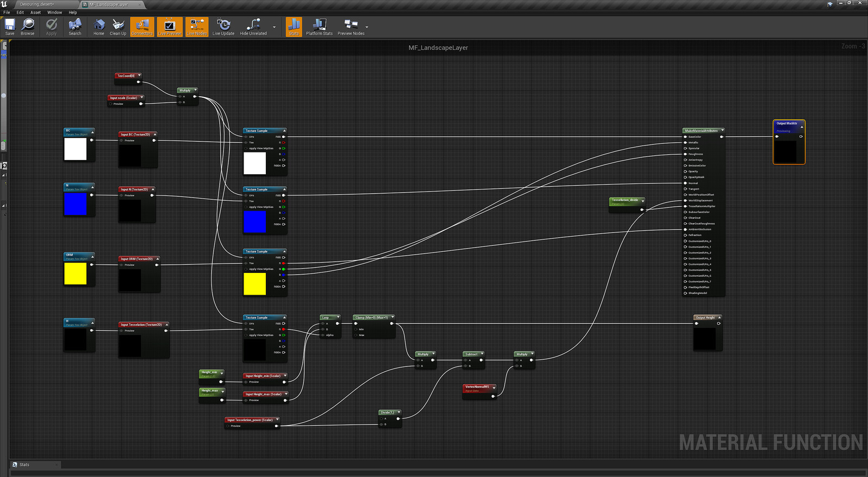Toggle the Connectors toolbar button
Image resolution: width=868 pixels, height=477 pixels.
[x=142, y=27]
